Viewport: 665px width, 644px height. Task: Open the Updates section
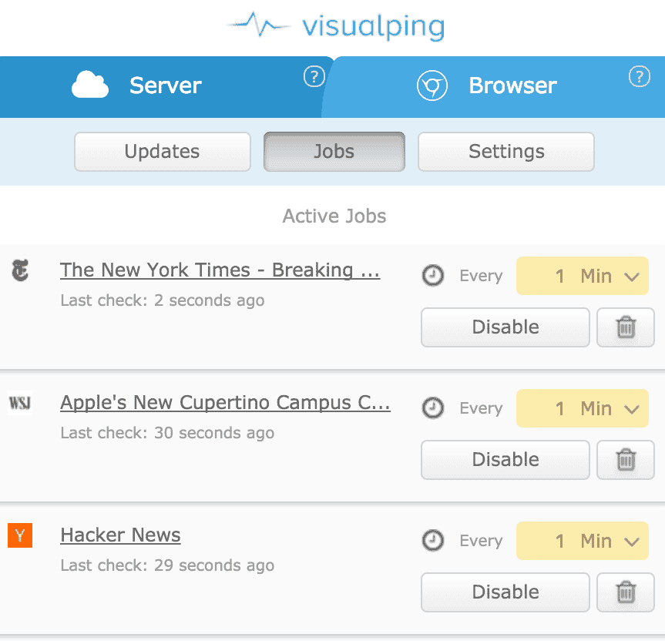pyautogui.click(x=163, y=152)
